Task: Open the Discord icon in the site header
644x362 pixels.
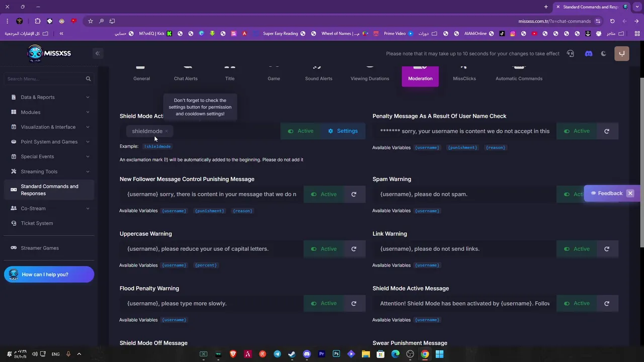Action: [x=589, y=53]
